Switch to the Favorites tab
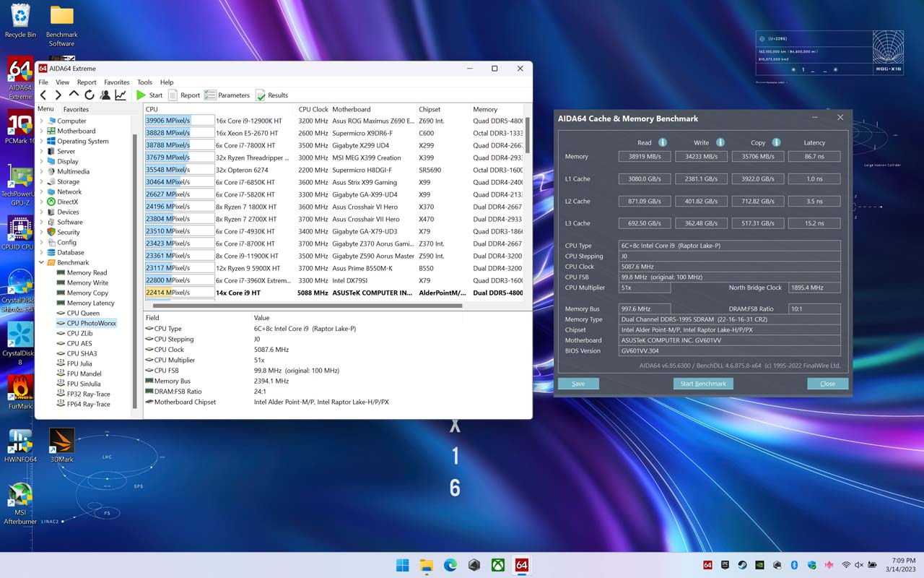 coord(76,109)
